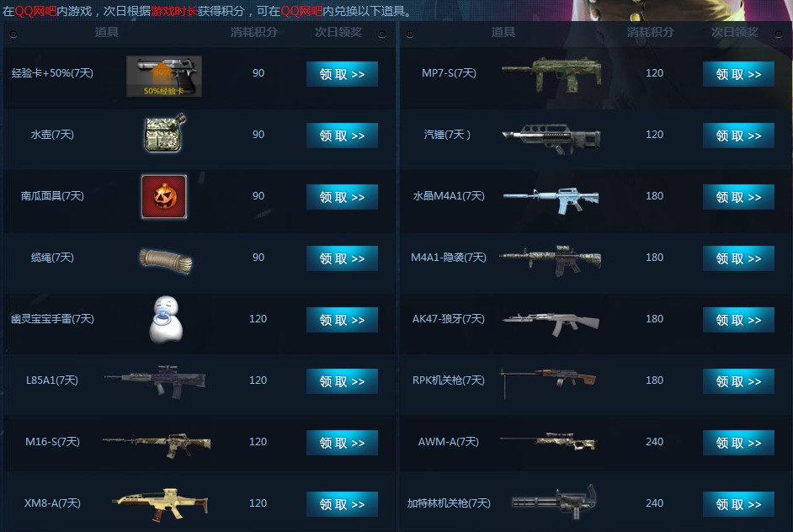This screenshot has width=793, height=532.
Task: Click the 50% experience card pistol icon
Action: click(164, 76)
